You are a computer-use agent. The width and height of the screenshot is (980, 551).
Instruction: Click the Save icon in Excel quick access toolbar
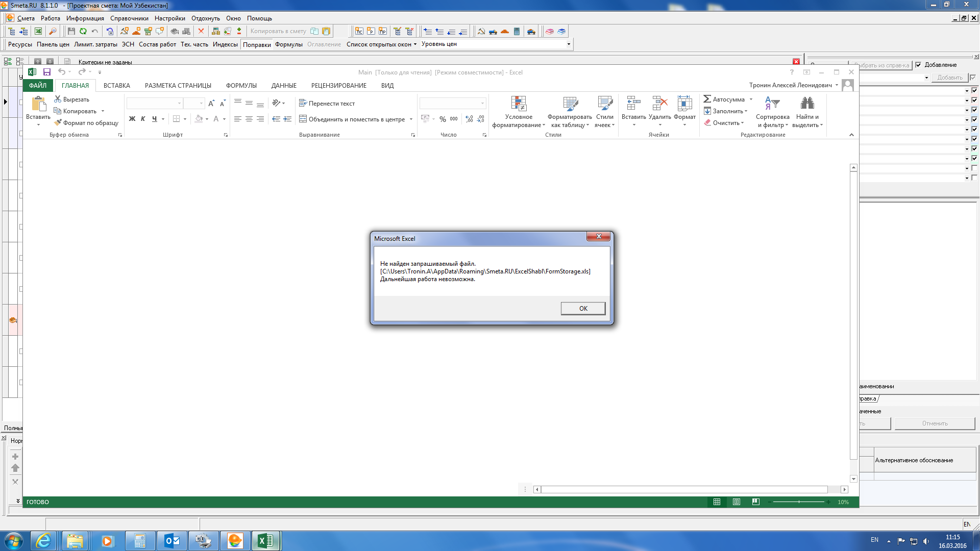pos(47,72)
